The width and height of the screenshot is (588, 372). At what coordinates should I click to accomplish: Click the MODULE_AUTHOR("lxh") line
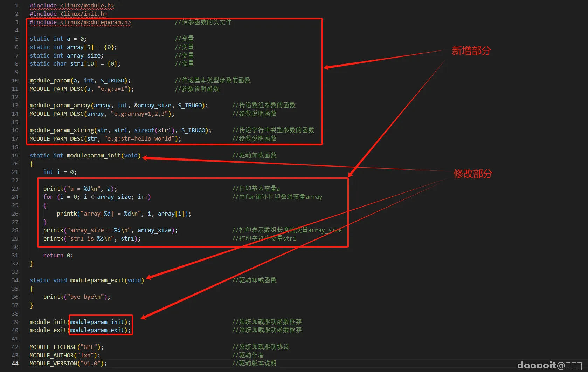click(65, 355)
